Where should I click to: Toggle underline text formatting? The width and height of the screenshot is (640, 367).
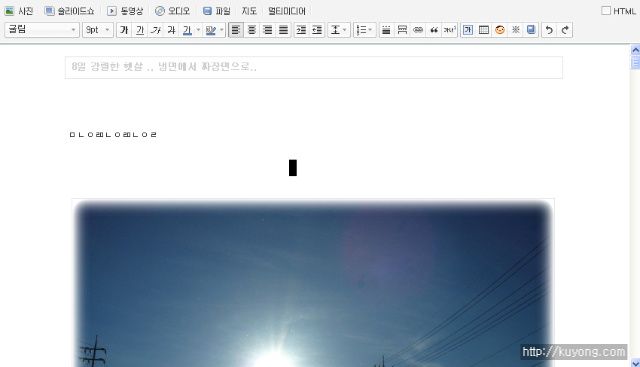click(x=140, y=30)
